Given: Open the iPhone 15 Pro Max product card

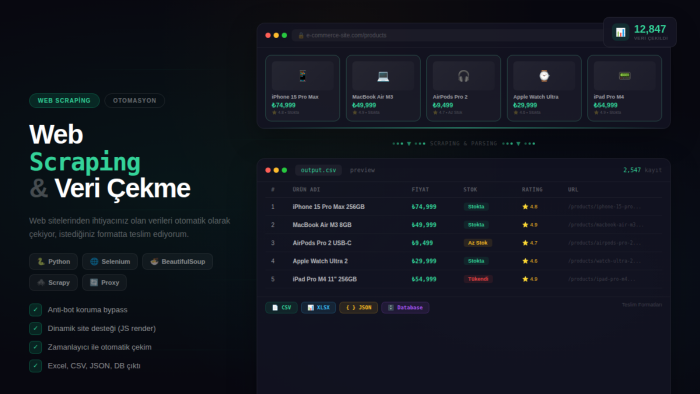Looking at the screenshot, I should pyautogui.click(x=303, y=88).
